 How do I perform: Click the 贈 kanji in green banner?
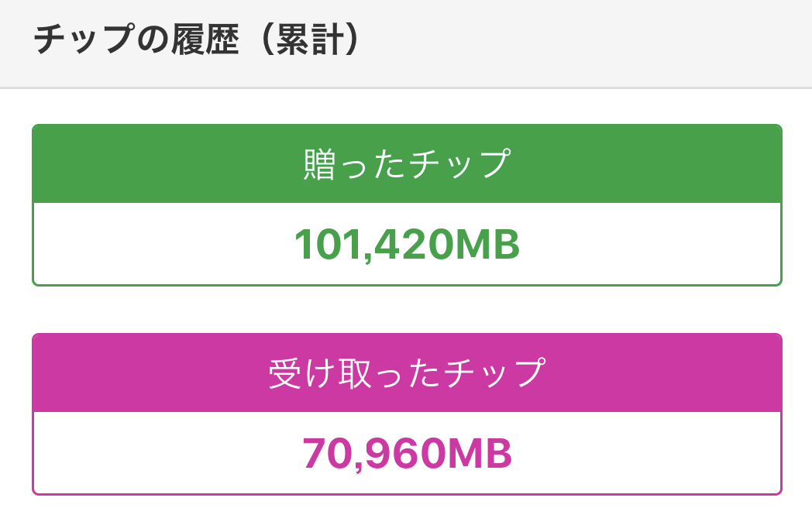[x=318, y=164]
